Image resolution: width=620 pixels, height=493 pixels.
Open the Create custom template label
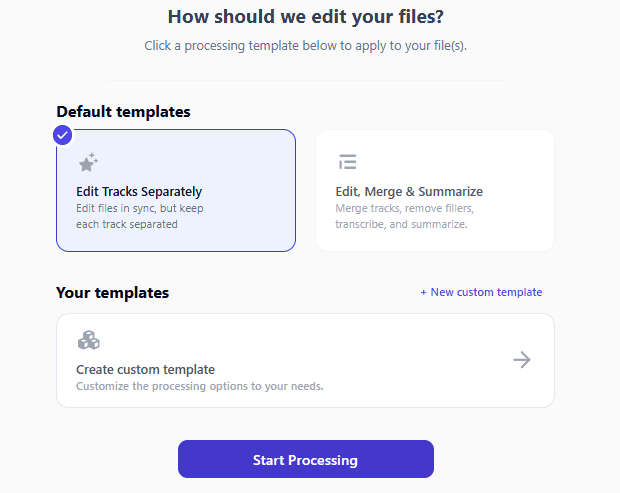[145, 369]
